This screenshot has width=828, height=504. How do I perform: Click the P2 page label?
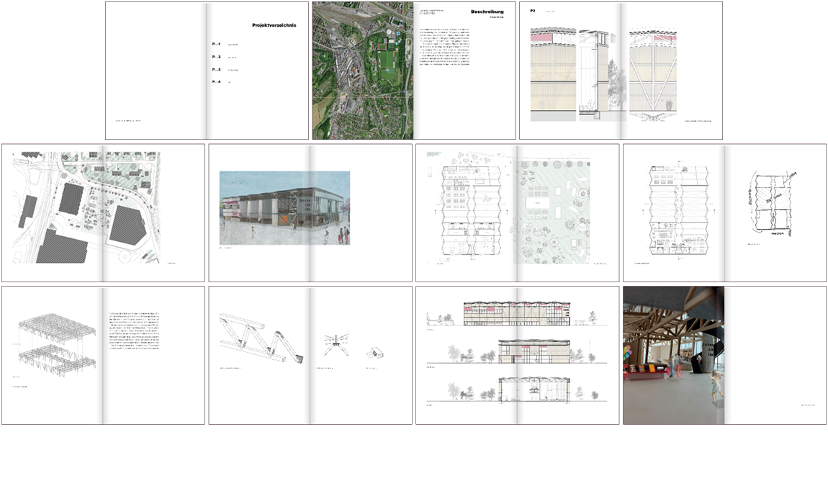(533, 12)
